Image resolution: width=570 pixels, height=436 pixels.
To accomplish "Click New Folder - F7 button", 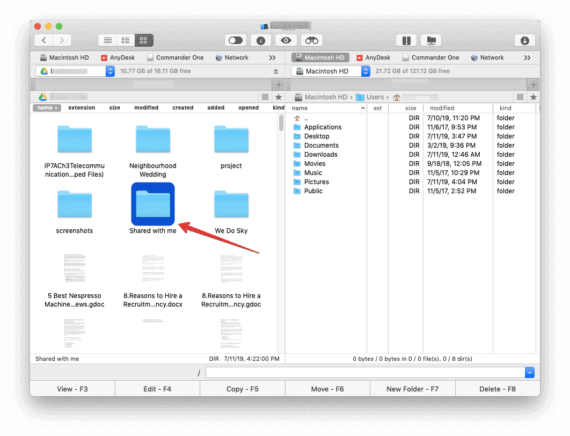I will [x=413, y=389].
